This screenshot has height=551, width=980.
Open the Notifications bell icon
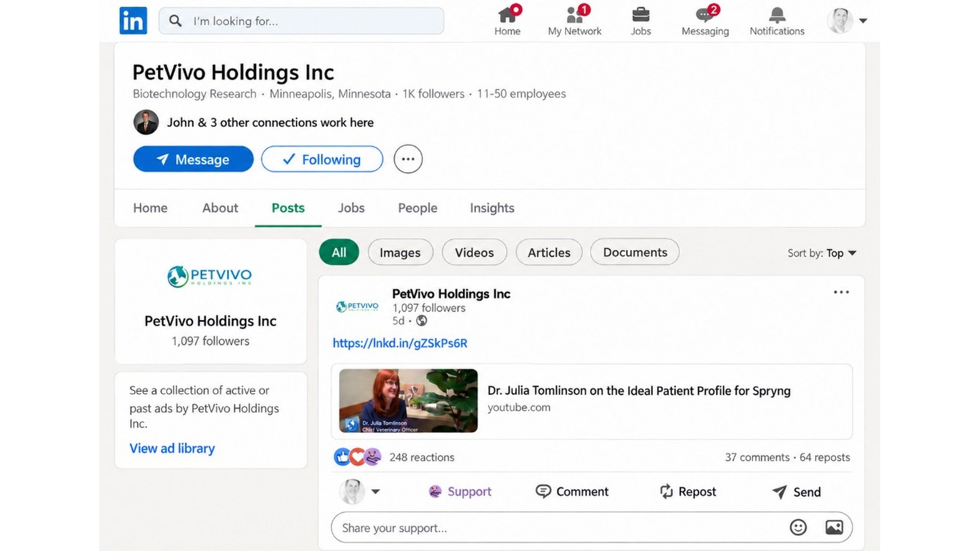[777, 15]
